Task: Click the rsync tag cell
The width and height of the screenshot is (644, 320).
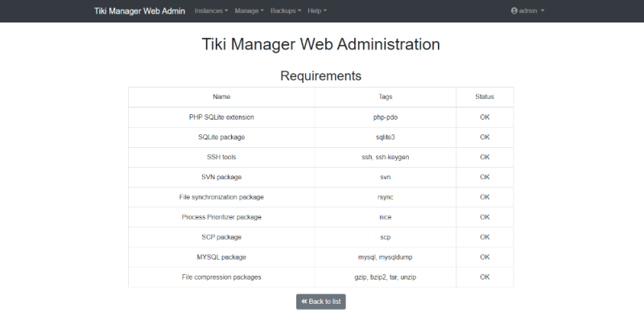Action: tap(386, 197)
